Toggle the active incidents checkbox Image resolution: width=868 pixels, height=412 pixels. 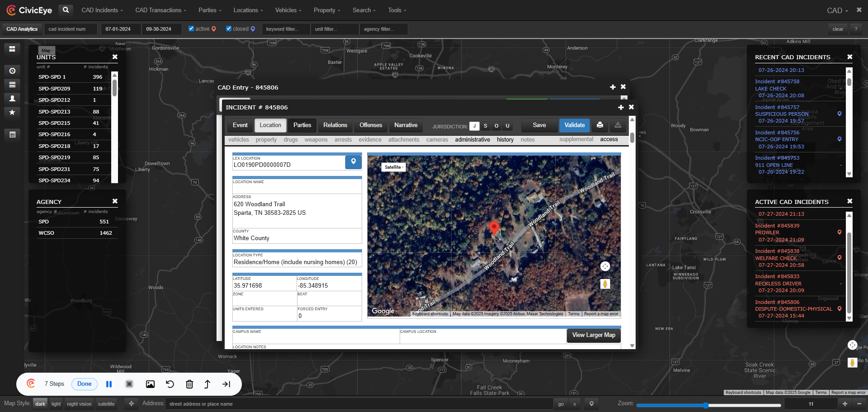tap(191, 28)
